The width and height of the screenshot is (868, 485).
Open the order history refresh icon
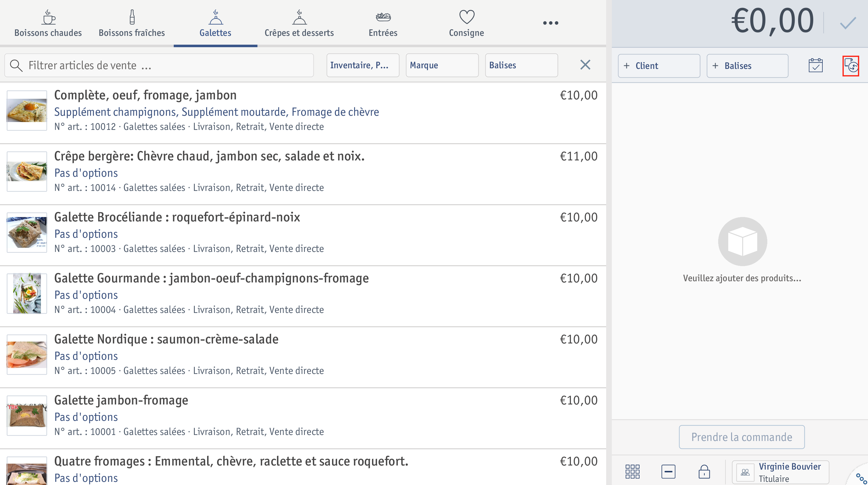click(x=851, y=65)
